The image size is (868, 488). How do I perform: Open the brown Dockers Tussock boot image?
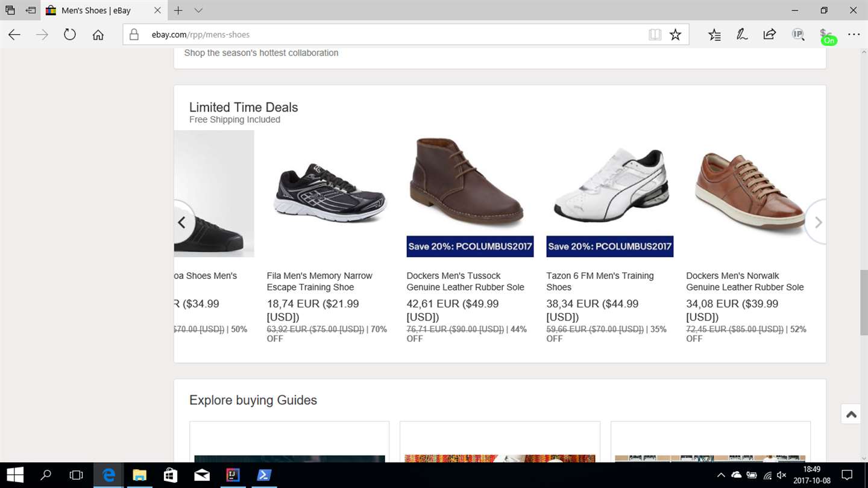tap(470, 183)
